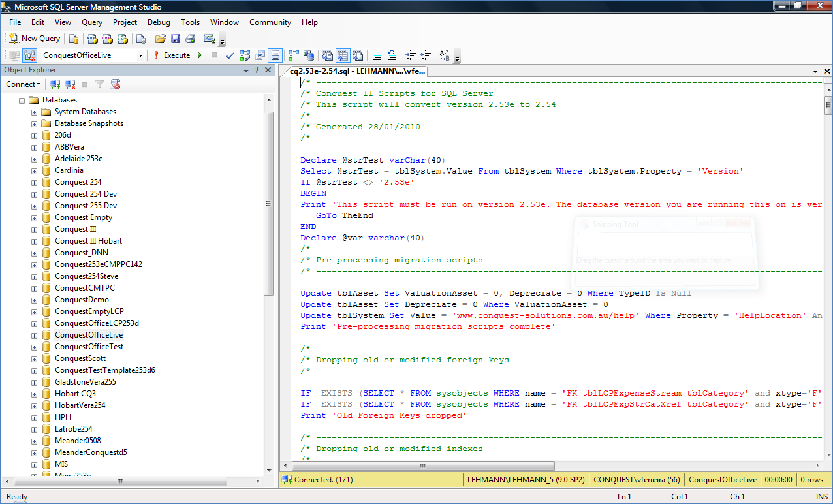Comment out the selected lines
The width and height of the screenshot is (833, 504).
click(377, 55)
